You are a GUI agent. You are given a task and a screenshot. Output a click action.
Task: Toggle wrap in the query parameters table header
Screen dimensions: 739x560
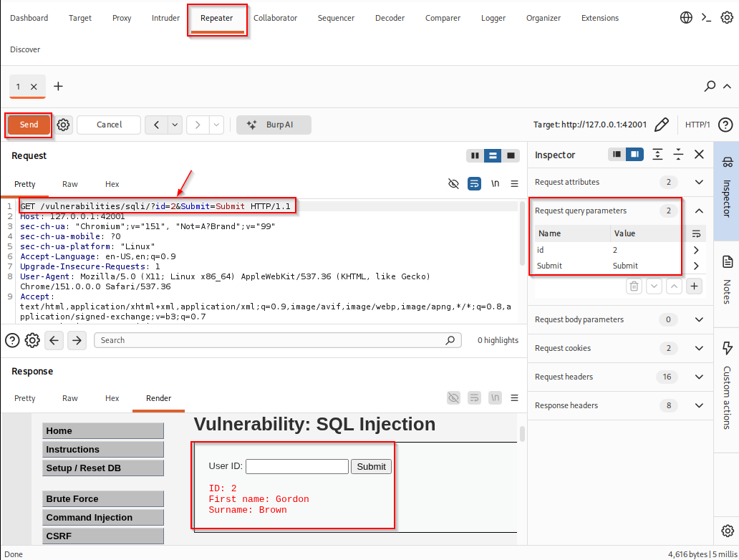tap(696, 233)
